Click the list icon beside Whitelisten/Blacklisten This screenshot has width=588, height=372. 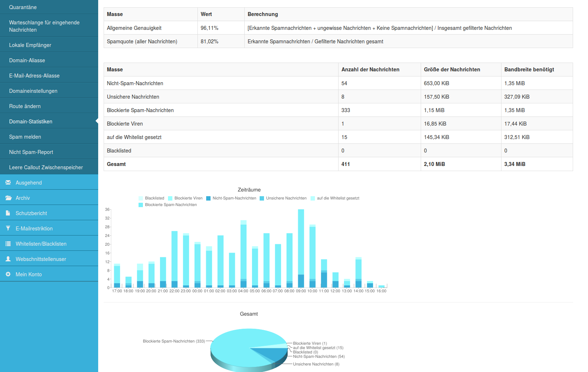8,244
